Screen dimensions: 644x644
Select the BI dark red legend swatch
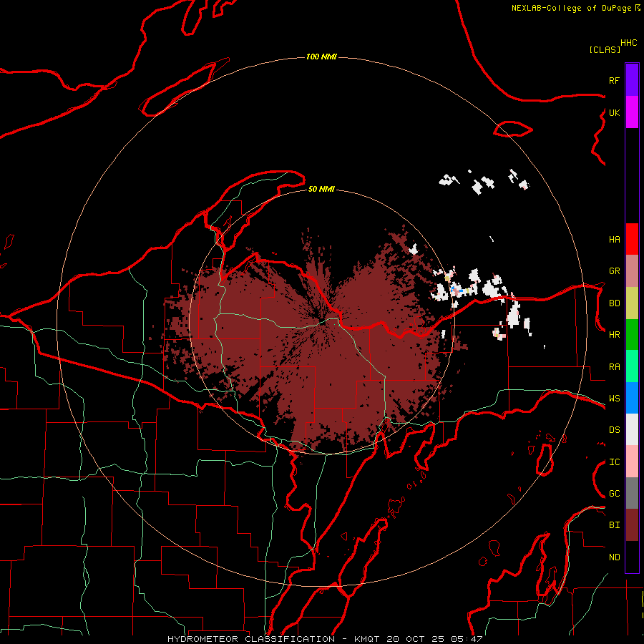(x=632, y=525)
